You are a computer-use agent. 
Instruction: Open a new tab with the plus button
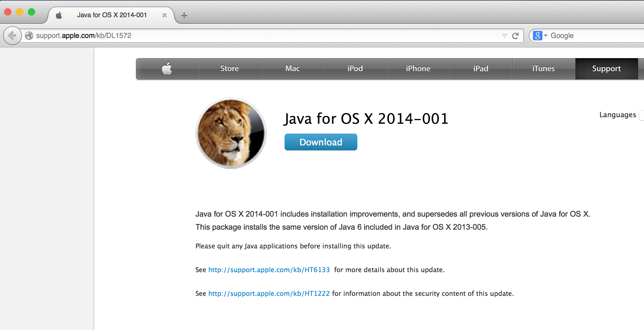coord(184,15)
